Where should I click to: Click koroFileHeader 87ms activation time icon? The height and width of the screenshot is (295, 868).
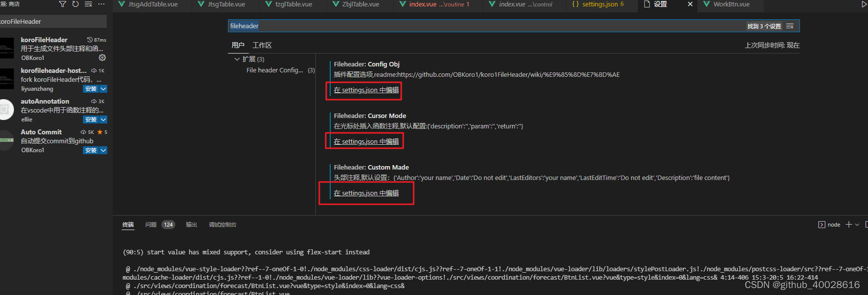click(89, 40)
